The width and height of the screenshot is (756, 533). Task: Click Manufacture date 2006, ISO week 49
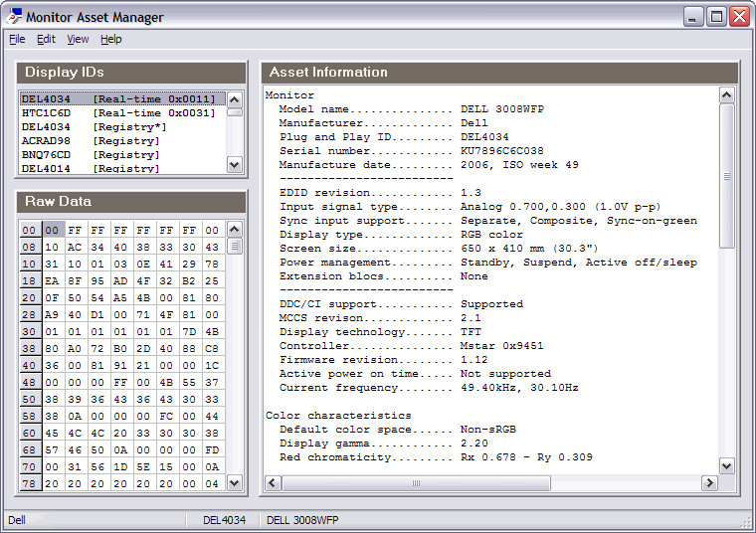(x=519, y=165)
